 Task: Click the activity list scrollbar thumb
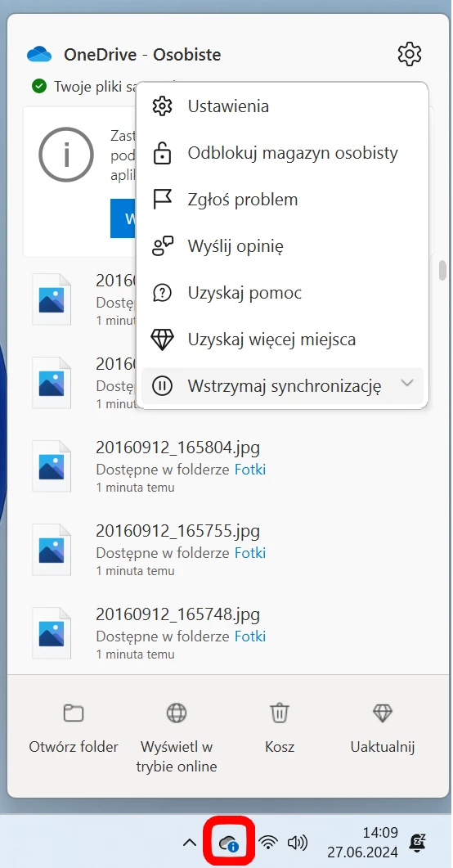click(442, 271)
